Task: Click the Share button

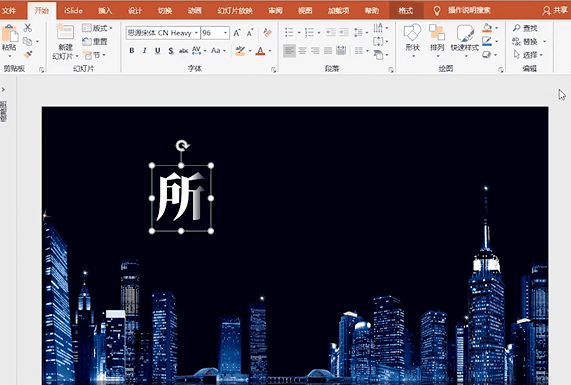Action: pos(555,10)
